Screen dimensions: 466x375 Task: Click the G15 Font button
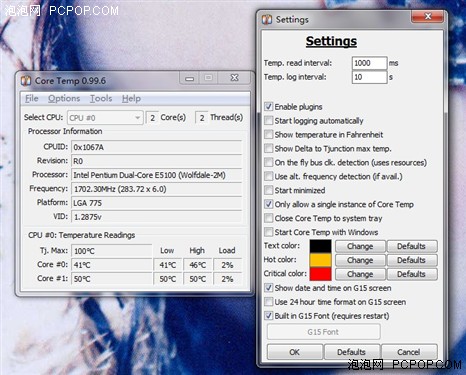coord(323,332)
